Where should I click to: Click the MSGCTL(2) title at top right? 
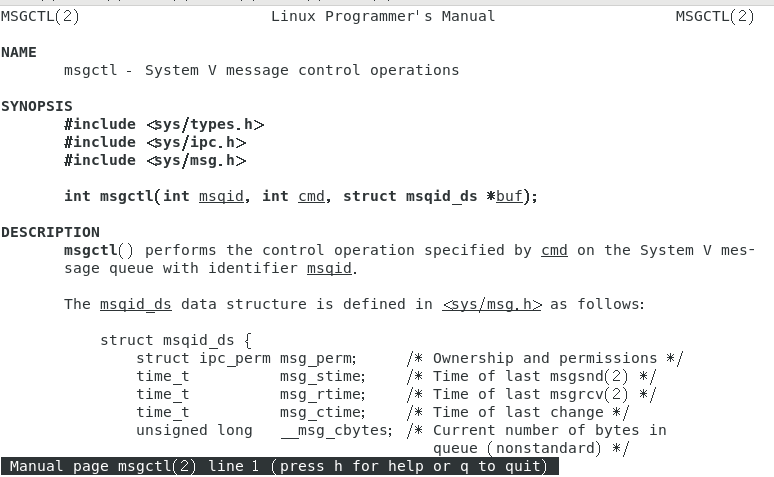point(715,16)
